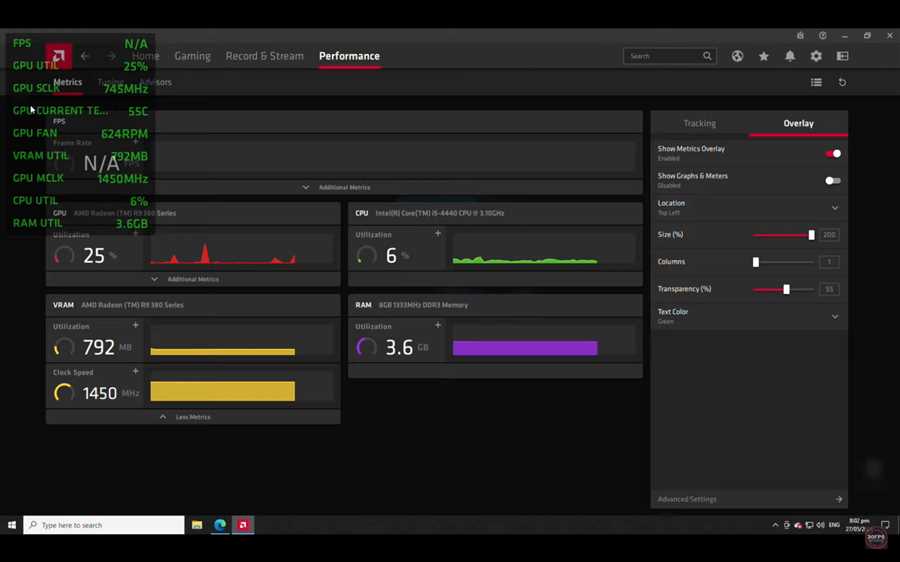Click the AMD Radeon logo icon
900x562 pixels.
(59, 56)
